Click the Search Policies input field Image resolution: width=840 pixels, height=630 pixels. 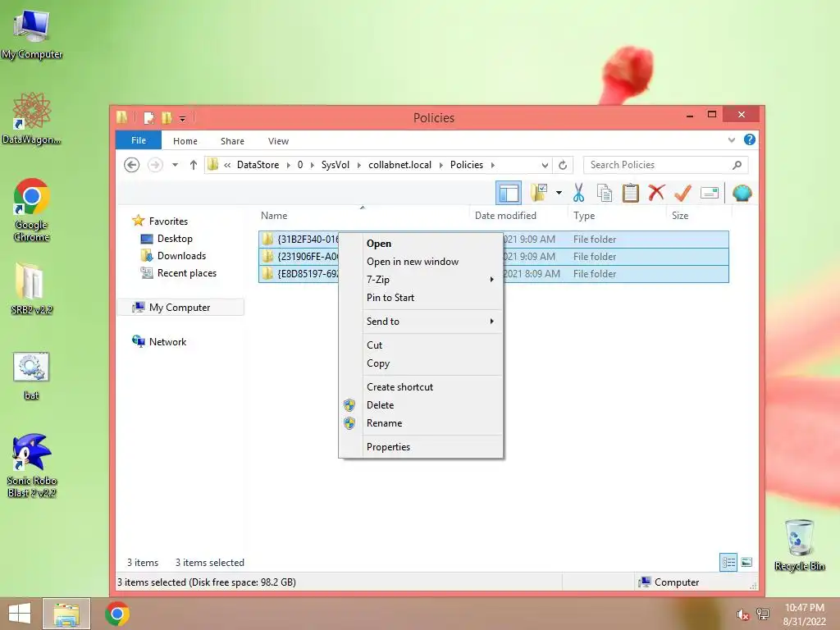666,165
